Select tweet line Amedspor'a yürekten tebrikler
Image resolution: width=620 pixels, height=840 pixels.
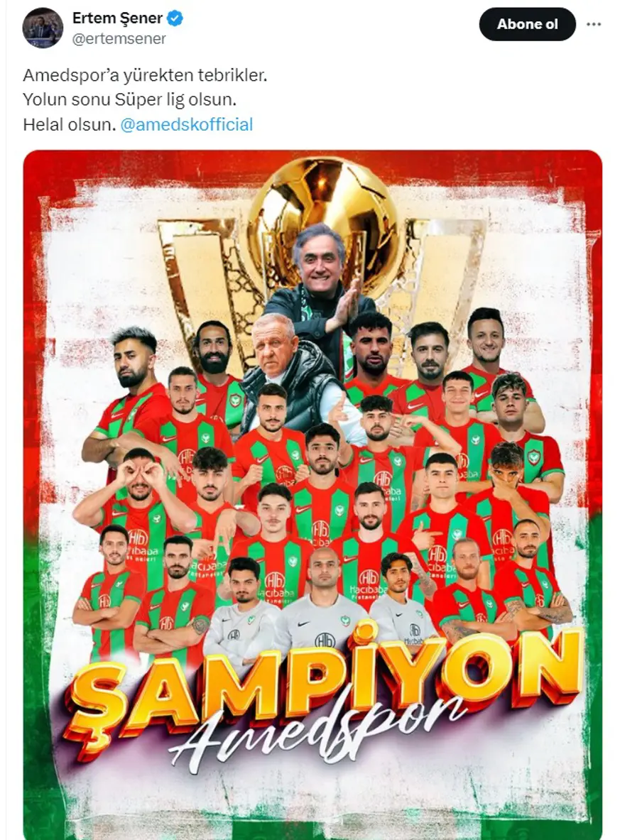pyautogui.click(x=145, y=75)
